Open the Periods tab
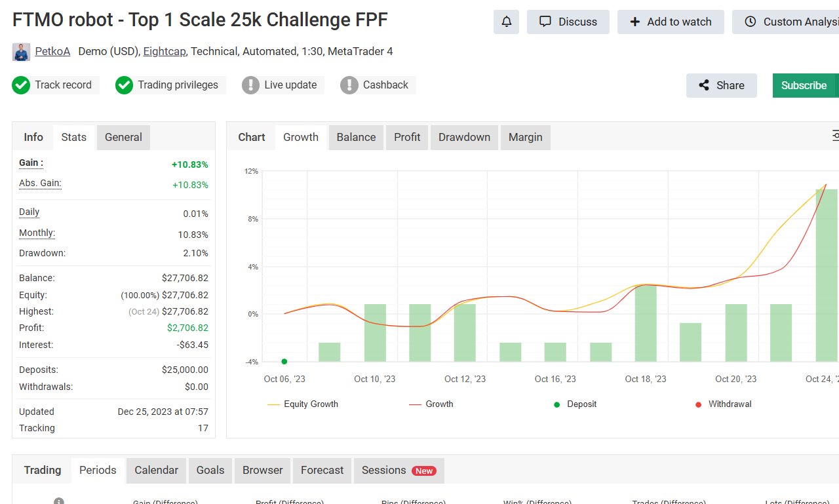Image resolution: width=839 pixels, height=504 pixels. (x=98, y=471)
